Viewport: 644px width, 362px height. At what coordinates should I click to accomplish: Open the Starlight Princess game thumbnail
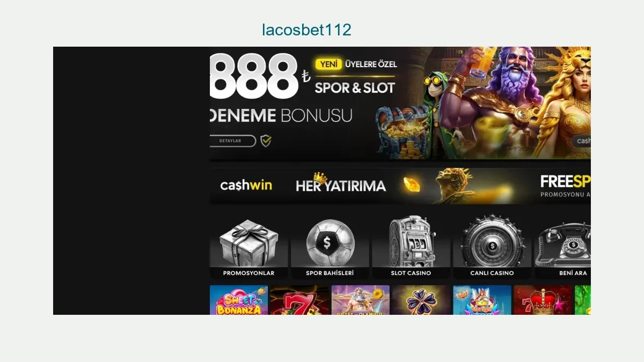482,300
